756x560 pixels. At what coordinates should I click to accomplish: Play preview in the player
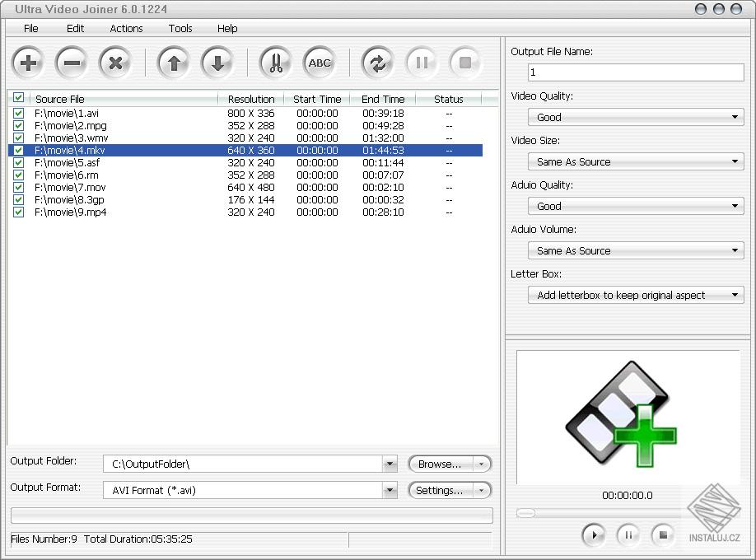594,534
